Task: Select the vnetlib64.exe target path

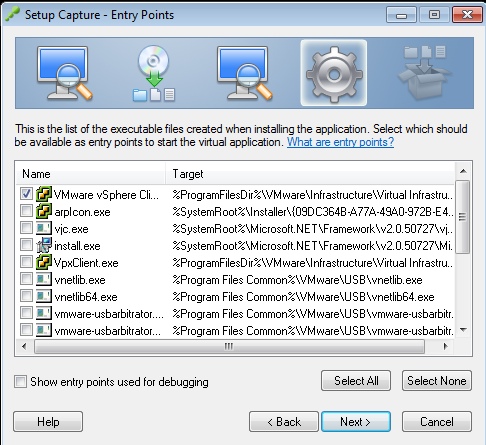Action: 303,297
